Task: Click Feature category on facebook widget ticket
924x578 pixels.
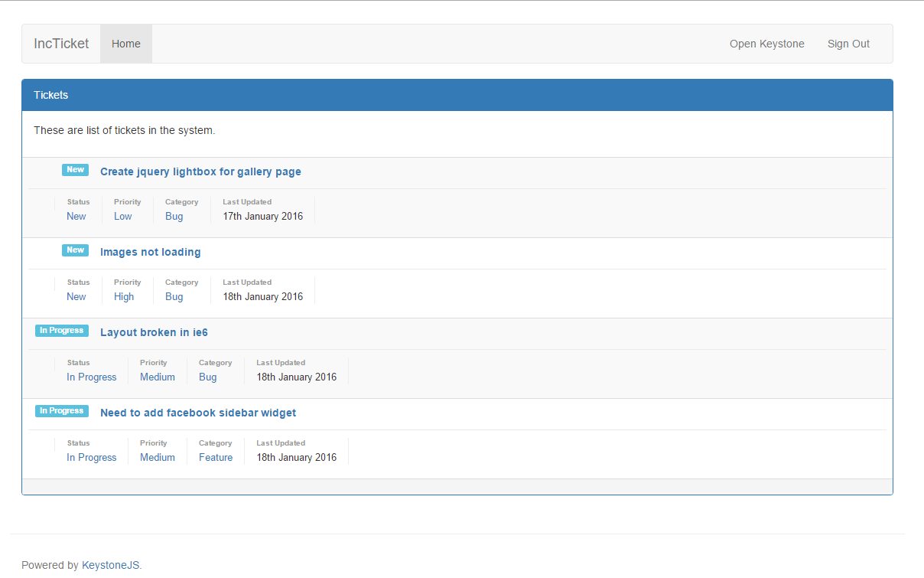Action: (216, 458)
